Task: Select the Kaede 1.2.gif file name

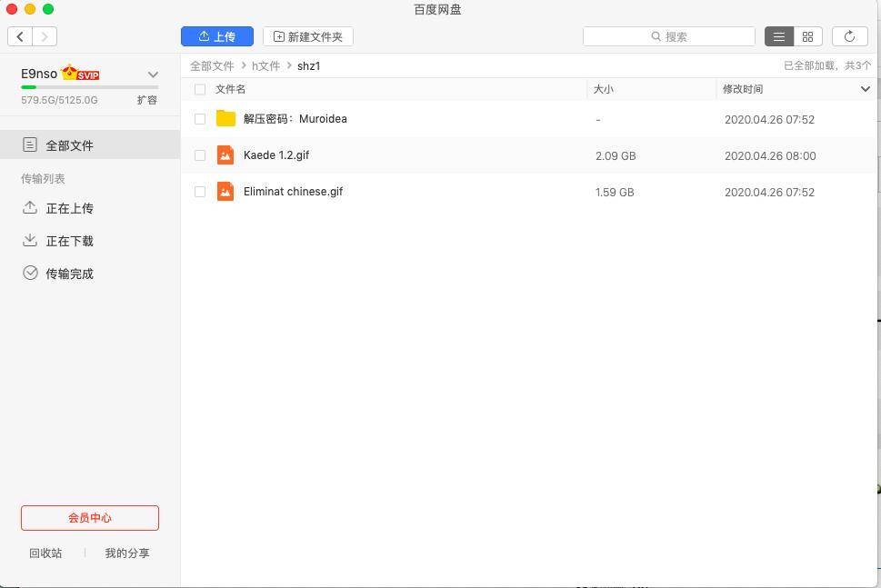Action: (276, 155)
